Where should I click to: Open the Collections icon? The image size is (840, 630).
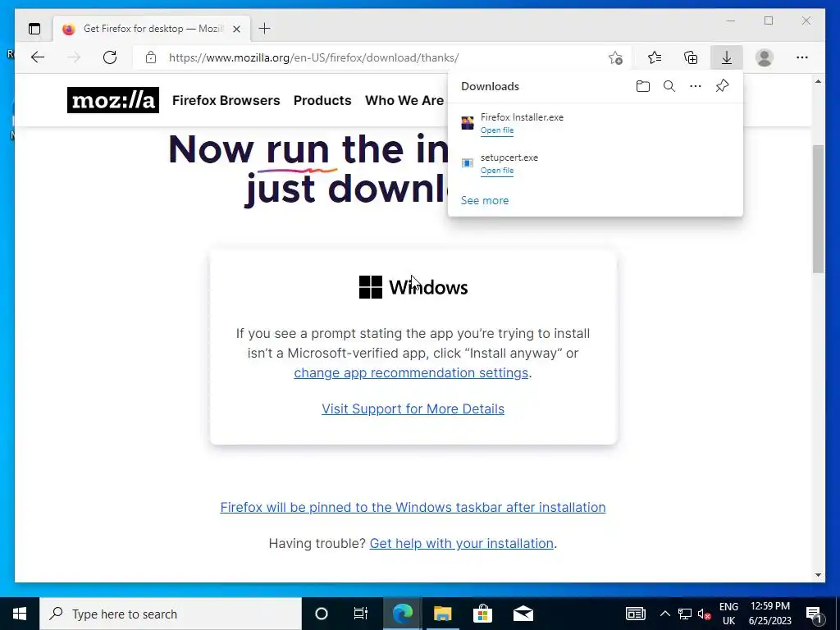pyautogui.click(x=691, y=57)
